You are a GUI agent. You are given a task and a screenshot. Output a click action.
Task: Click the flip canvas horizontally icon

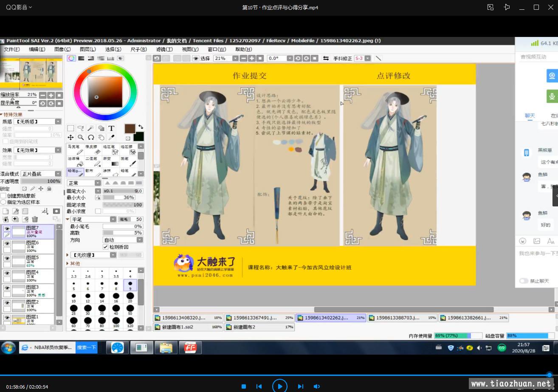coord(326,58)
